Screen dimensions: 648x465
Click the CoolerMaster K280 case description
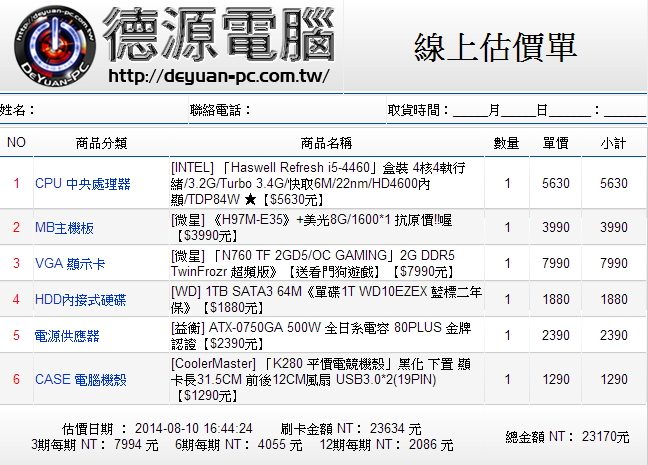click(x=321, y=379)
